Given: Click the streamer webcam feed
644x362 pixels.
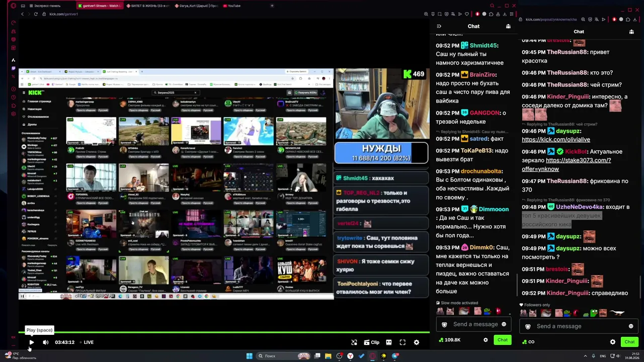Looking at the screenshot, I should point(382,104).
